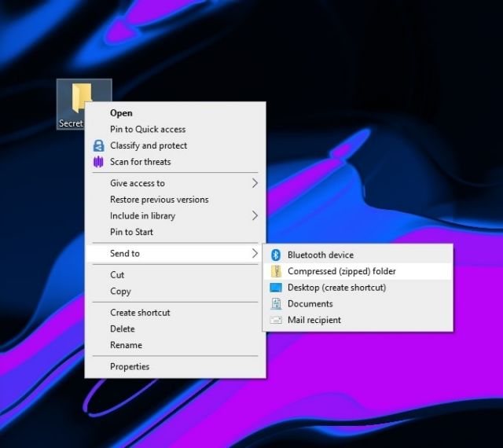Select Create shortcut option
Viewport: 503px width, 448px height.
point(140,313)
